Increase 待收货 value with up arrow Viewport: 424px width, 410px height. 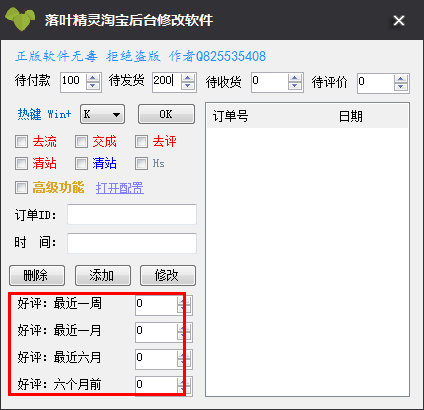click(295, 78)
